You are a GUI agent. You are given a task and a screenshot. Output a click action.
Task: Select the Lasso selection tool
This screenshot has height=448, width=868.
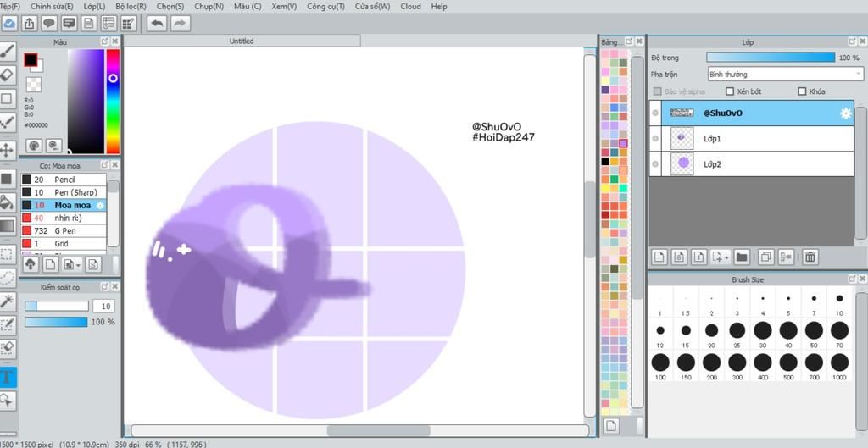coord(7,277)
